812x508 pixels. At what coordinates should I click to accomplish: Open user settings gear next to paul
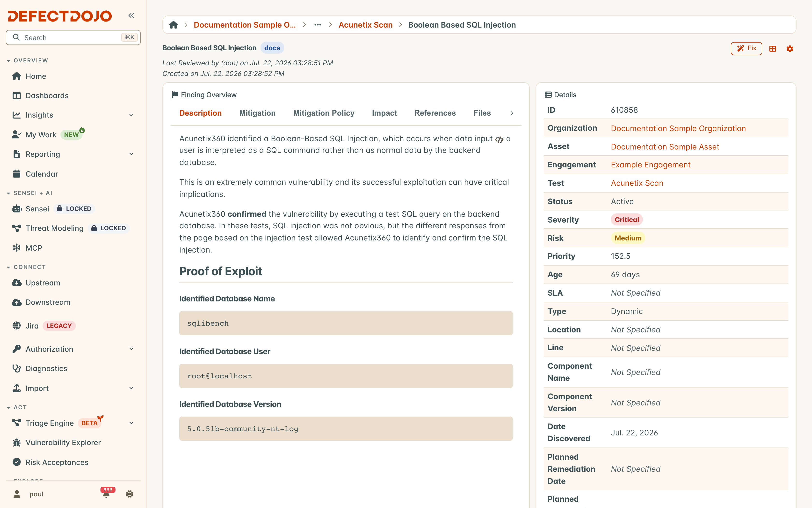point(130,494)
